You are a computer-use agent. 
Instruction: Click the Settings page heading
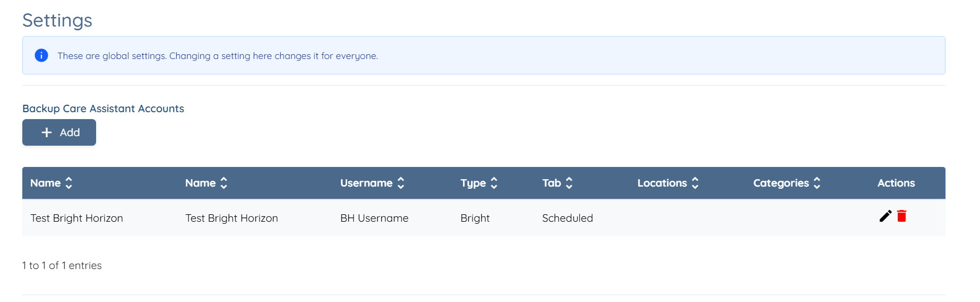click(57, 20)
